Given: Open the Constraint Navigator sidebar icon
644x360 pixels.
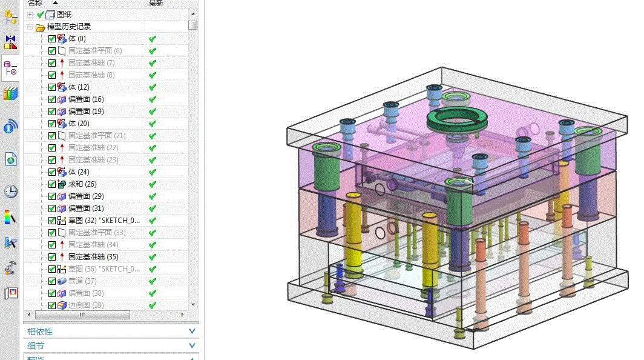Looking at the screenshot, I should coord(10,42).
